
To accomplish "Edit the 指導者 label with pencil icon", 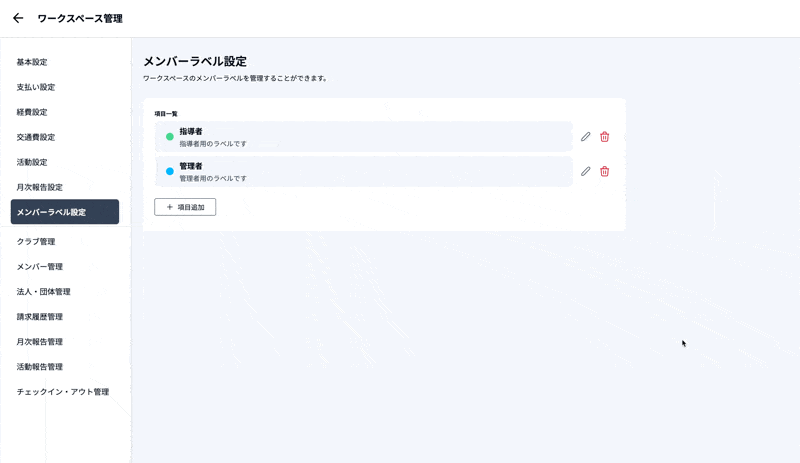I will point(586,137).
